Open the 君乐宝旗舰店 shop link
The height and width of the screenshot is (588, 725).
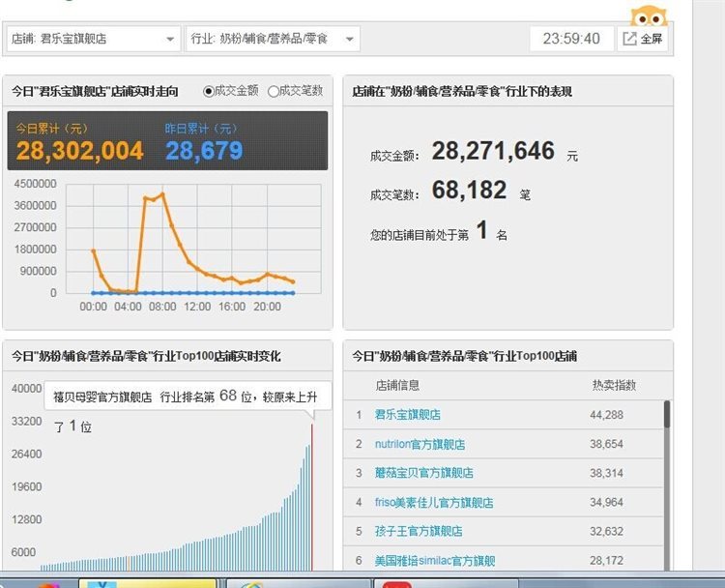pos(407,415)
